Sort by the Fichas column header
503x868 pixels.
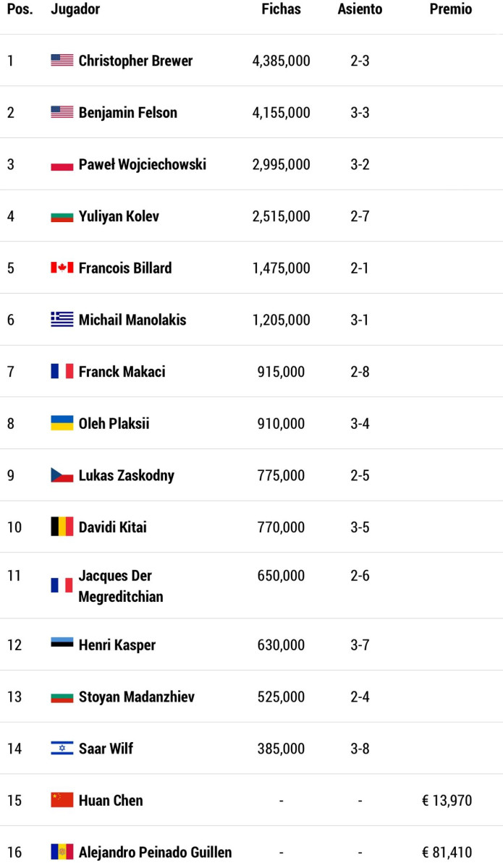click(281, 9)
